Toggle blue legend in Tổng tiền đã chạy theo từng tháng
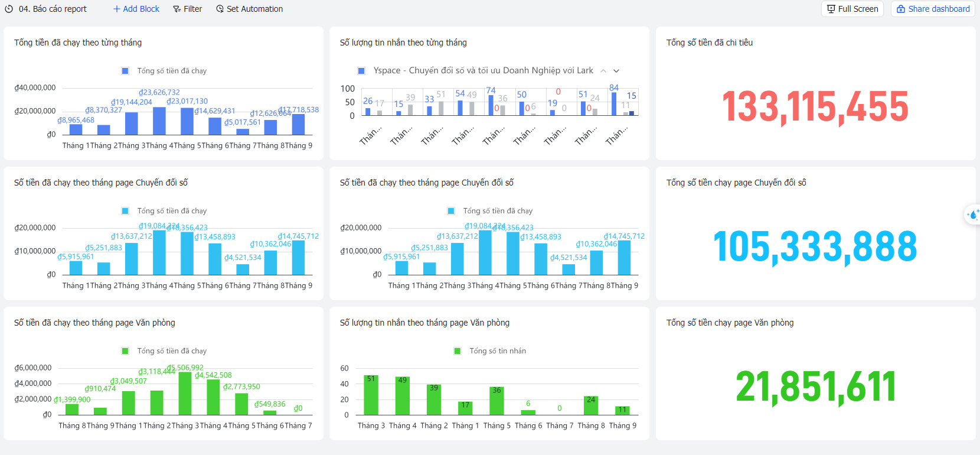Image resolution: width=980 pixels, height=455 pixels. coord(125,71)
